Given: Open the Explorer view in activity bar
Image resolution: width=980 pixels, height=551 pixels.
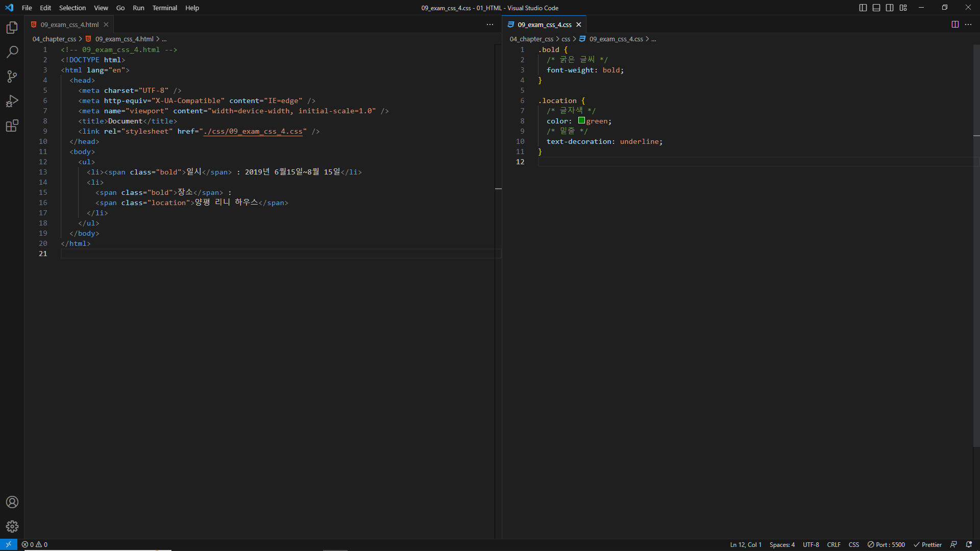Looking at the screenshot, I should pos(12,28).
